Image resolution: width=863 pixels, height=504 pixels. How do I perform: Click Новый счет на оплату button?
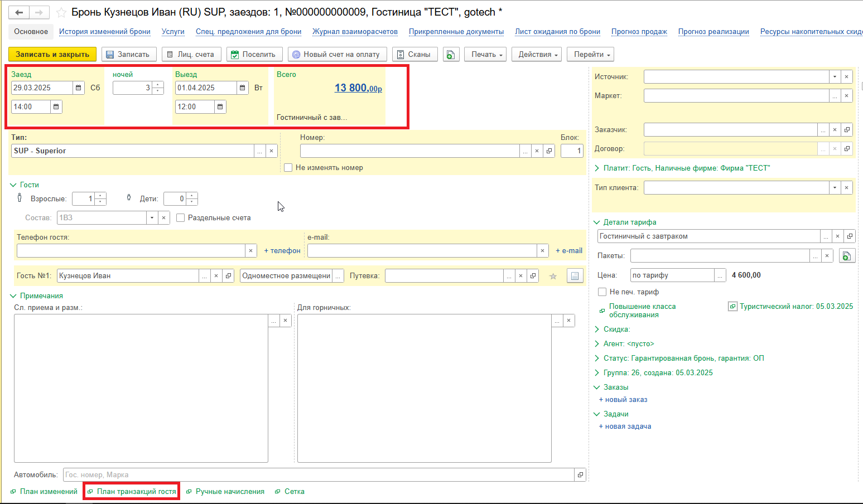338,54
